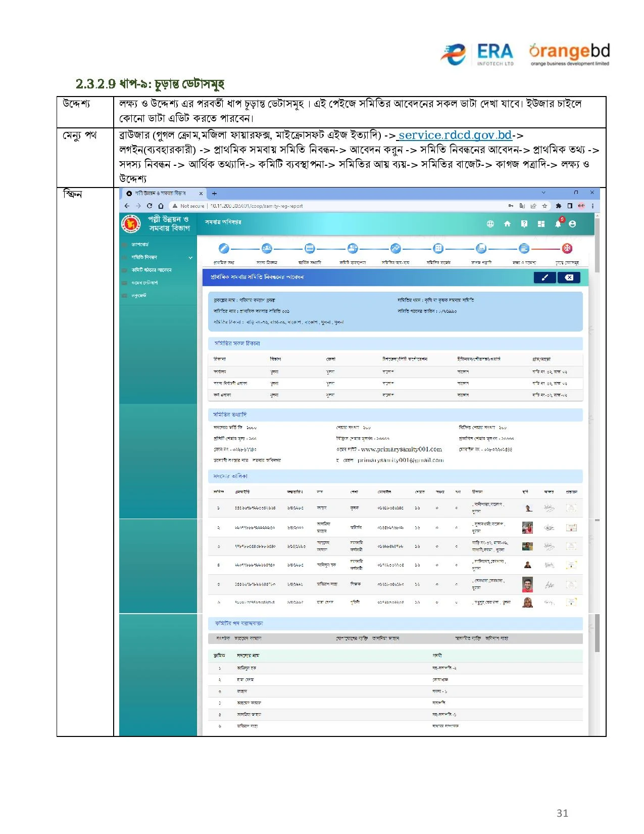
Task: Open member row 1 photo thumbnail
Action: click(528, 508)
